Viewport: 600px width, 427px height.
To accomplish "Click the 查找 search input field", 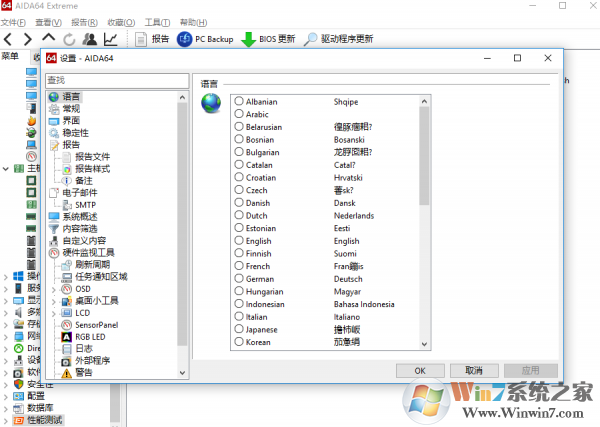I will coord(117,80).
